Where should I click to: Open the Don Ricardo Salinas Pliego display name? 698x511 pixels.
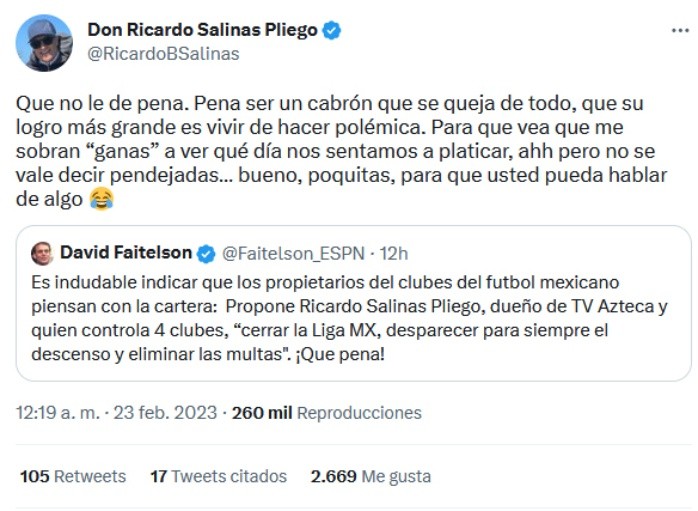tap(202, 31)
